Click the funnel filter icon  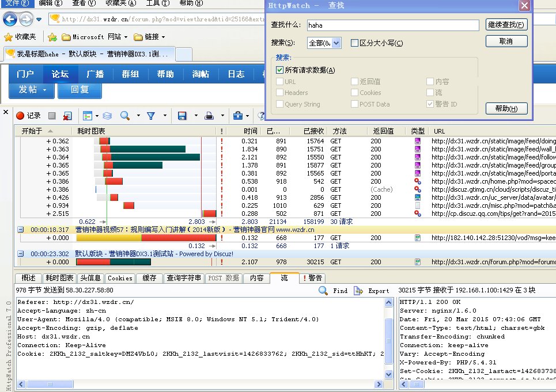(151, 116)
